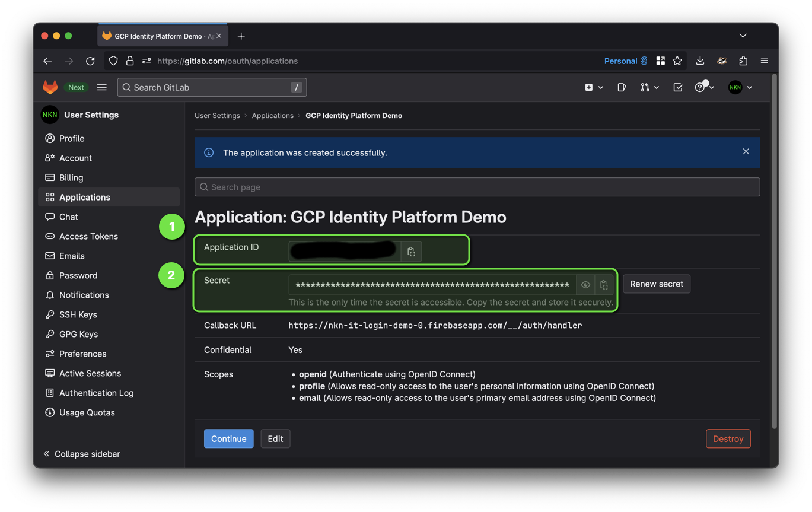This screenshot has width=812, height=512.
Task: Open GPG Keys in sidebar
Action: tap(109, 334)
